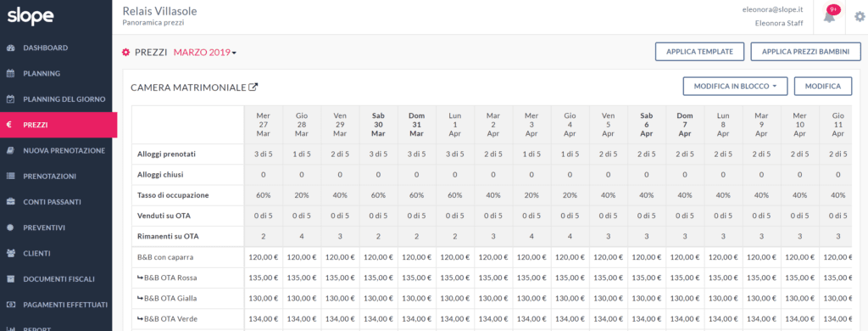
Task: Click the Dashboard gauge icon in sidebar
Action: [x=10, y=48]
